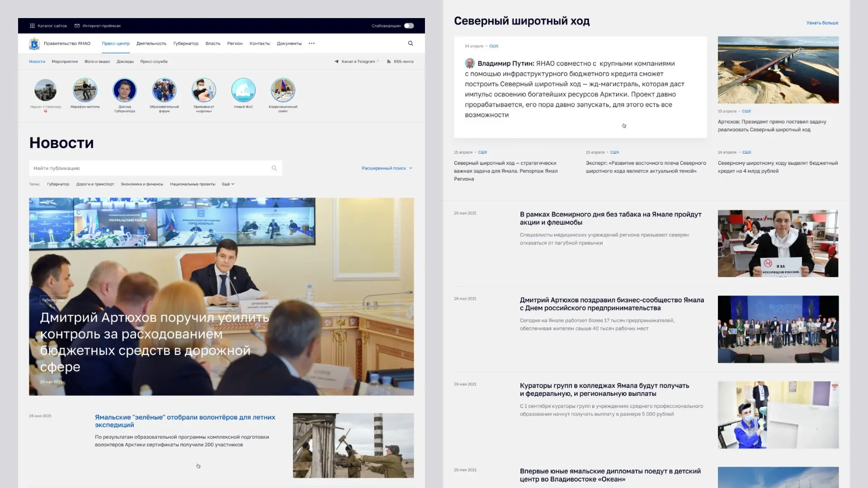The height and width of the screenshot is (488, 868).
Task: Open the Каталог сайтов grid icon
Action: 32,26
